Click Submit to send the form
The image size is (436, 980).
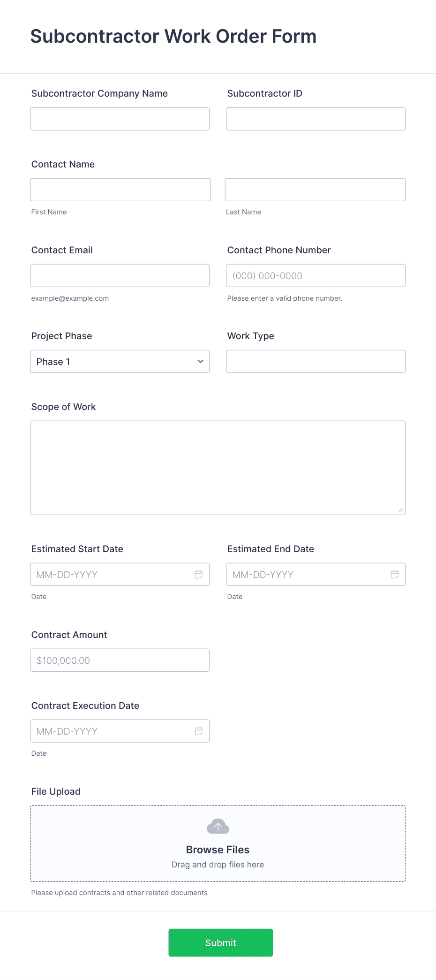tap(220, 942)
